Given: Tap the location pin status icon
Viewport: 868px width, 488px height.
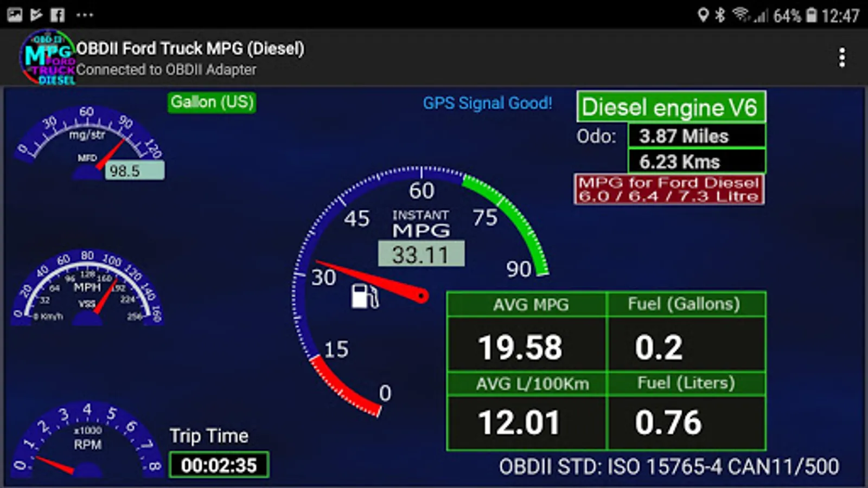Looking at the screenshot, I should (703, 15).
